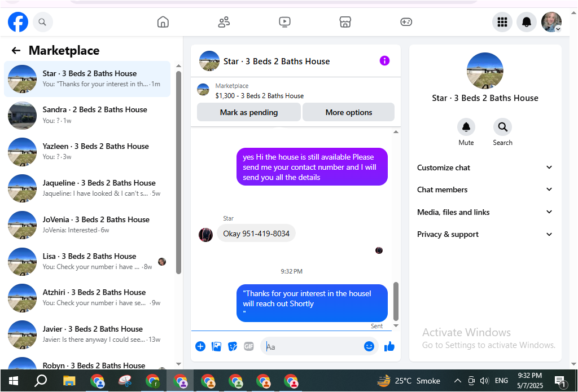Viewport: 578px width, 392px height.
Task: Open the Menu grid icon
Action: click(x=502, y=22)
